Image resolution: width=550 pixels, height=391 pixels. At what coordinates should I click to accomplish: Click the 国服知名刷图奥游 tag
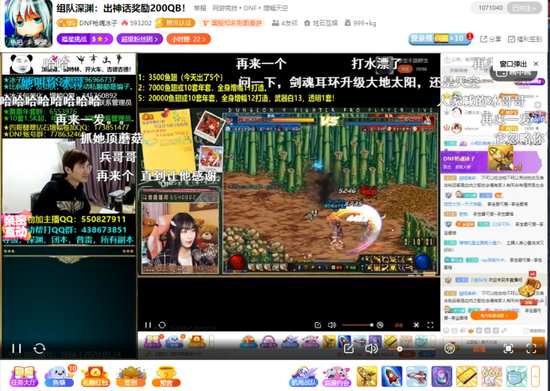[232, 23]
